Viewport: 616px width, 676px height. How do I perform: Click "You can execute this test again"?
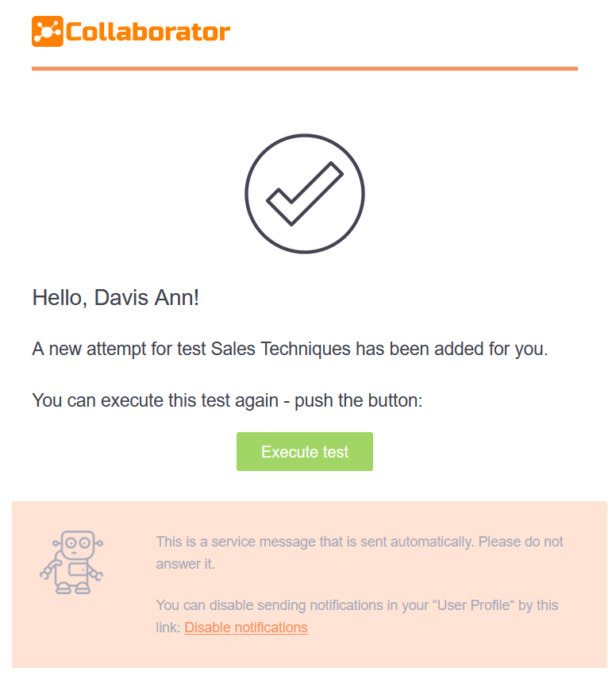click(x=156, y=400)
